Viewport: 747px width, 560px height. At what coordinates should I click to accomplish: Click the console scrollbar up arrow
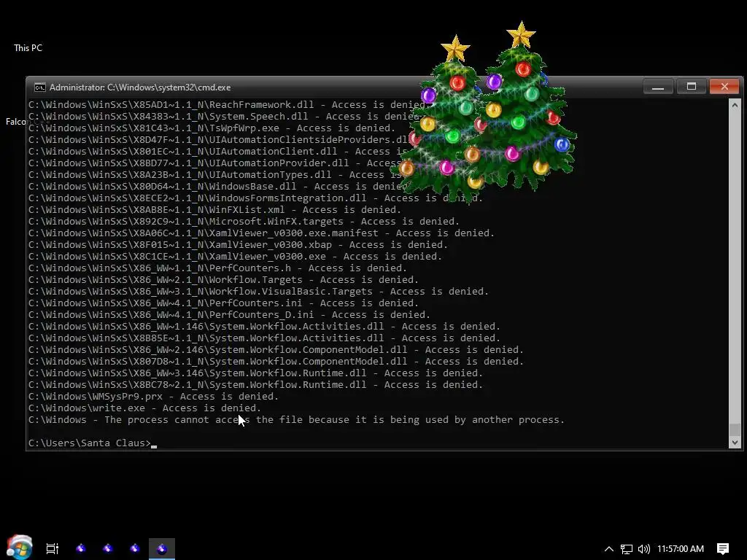735,105
